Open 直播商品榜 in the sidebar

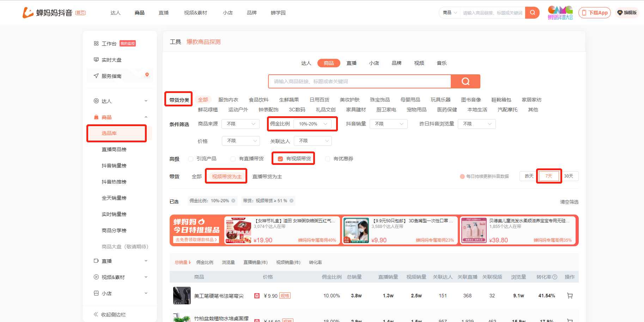[114, 149]
